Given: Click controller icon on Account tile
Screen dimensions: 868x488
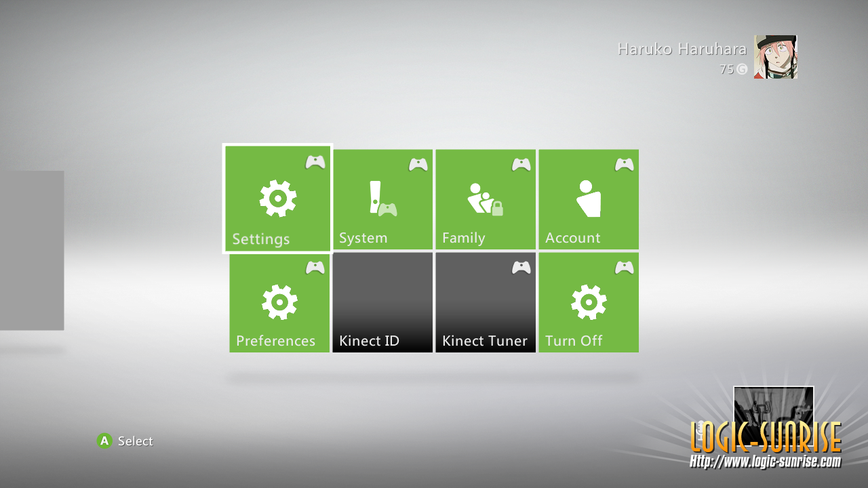Looking at the screenshot, I should tap(625, 165).
